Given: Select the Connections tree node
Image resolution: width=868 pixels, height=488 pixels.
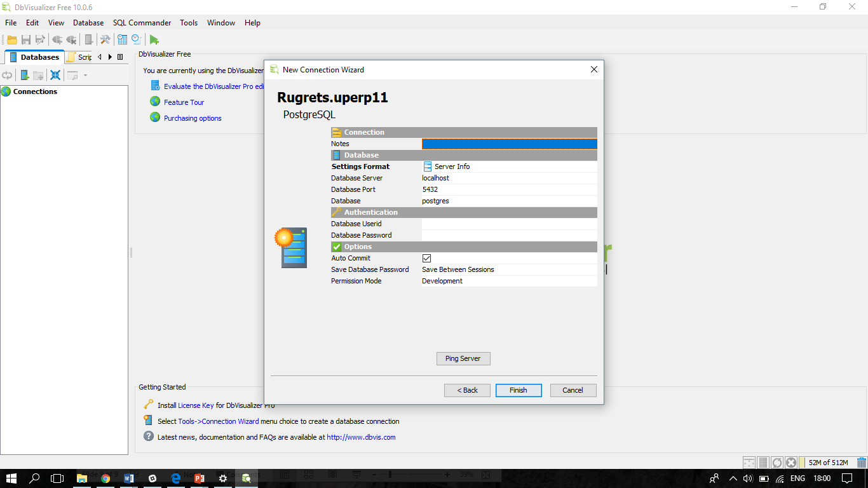Looking at the screenshot, I should (35, 91).
